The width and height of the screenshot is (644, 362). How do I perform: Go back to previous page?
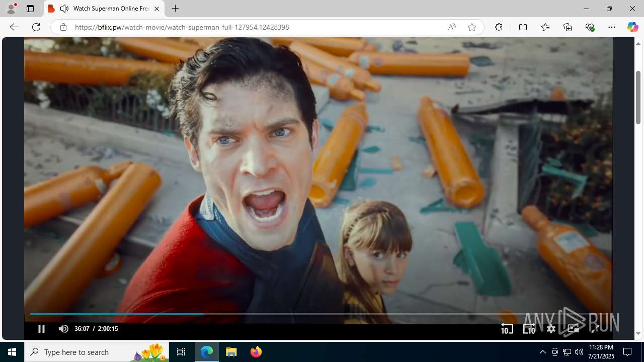pyautogui.click(x=14, y=27)
